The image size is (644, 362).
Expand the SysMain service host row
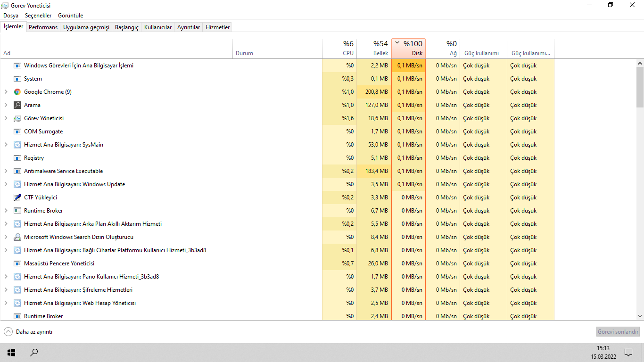[6, 145]
